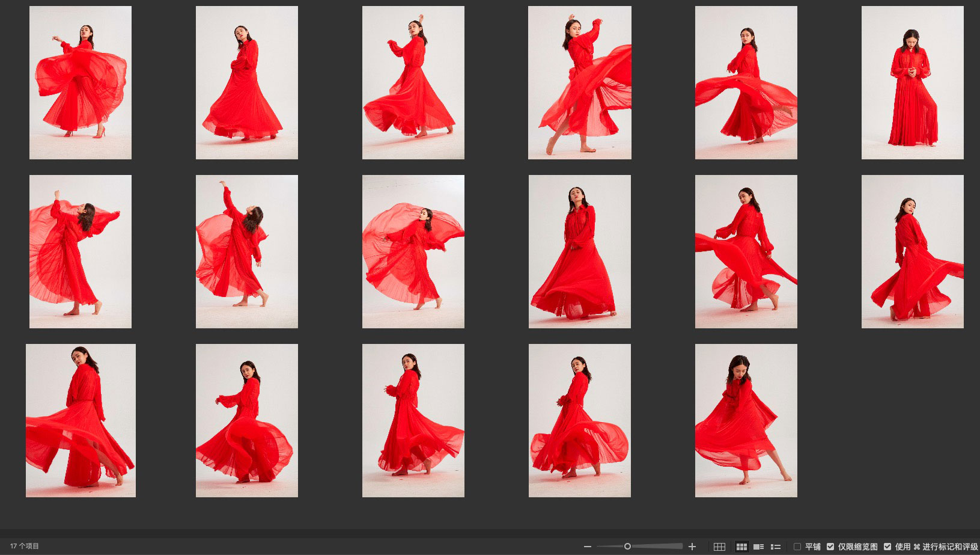Select the second thumbnail in bottom row

(246, 420)
